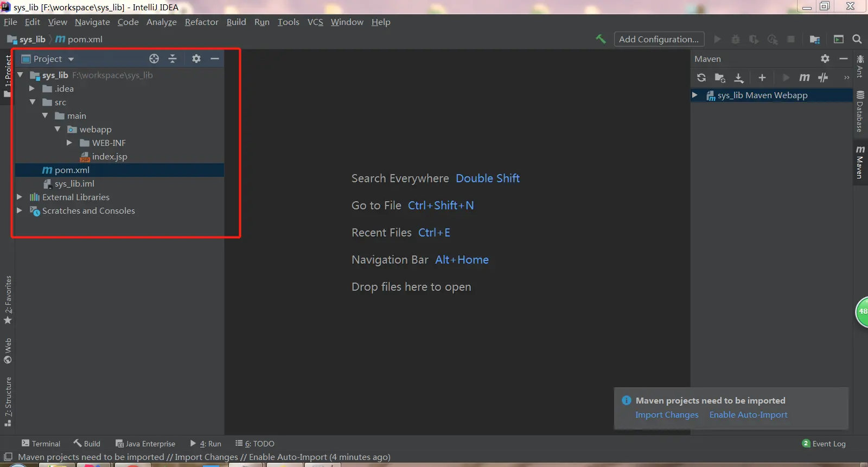Open the Web side tab
The width and height of the screenshot is (868, 467).
8,351
